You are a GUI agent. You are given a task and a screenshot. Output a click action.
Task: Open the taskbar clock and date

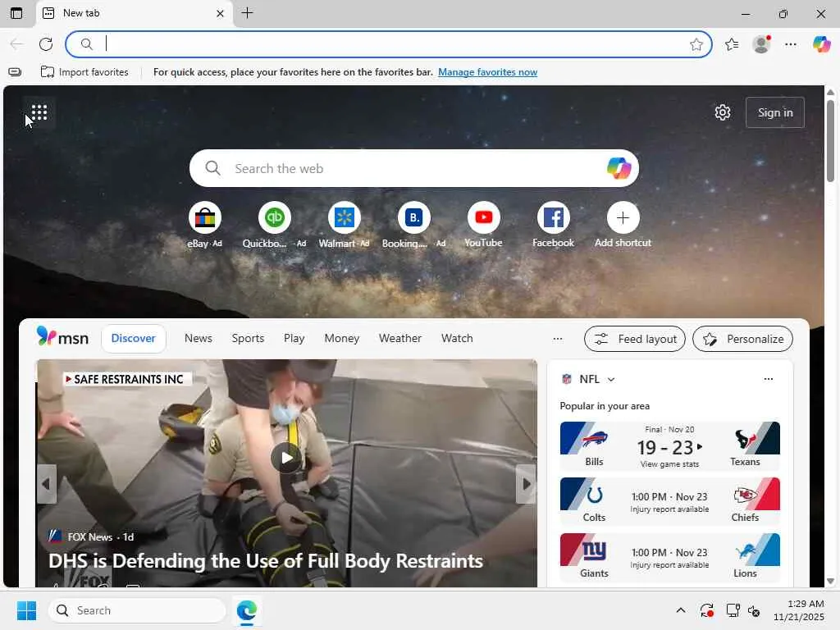click(799, 610)
